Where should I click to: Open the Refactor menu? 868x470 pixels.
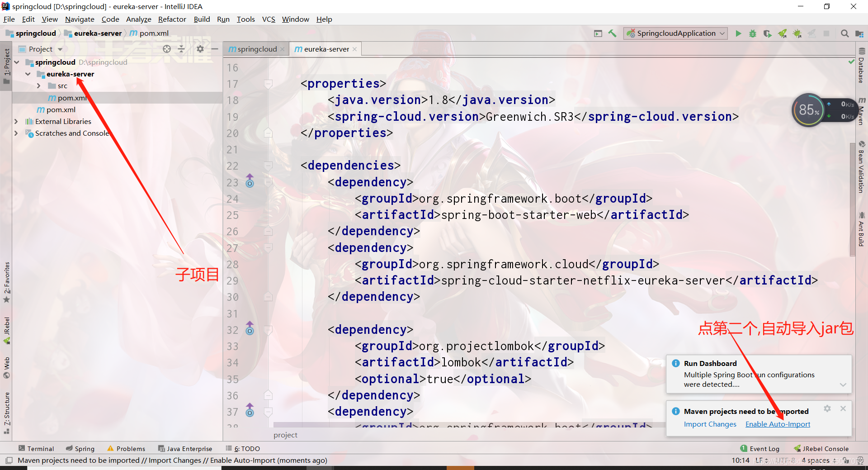[172, 19]
